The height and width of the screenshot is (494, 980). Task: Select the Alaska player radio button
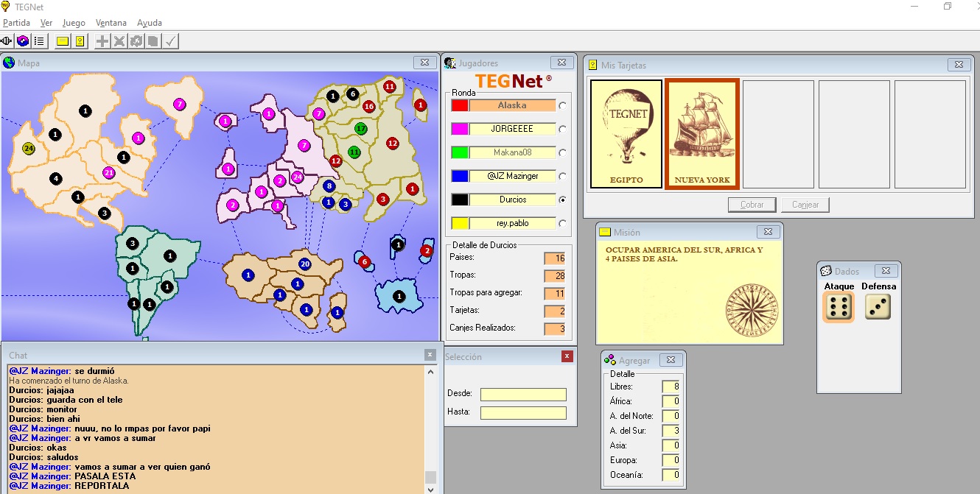pos(563,105)
